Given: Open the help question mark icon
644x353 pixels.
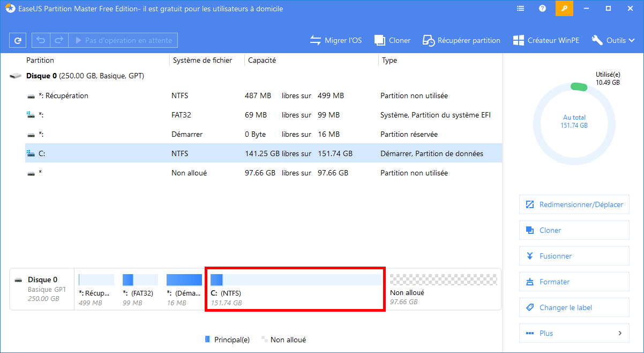Looking at the screenshot, I should pos(542,9).
